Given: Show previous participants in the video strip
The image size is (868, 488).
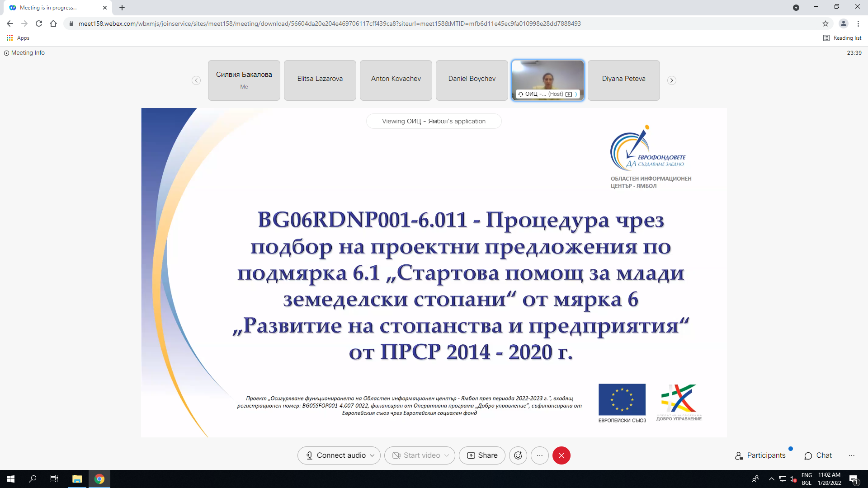Looking at the screenshot, I should coord(196,80).
